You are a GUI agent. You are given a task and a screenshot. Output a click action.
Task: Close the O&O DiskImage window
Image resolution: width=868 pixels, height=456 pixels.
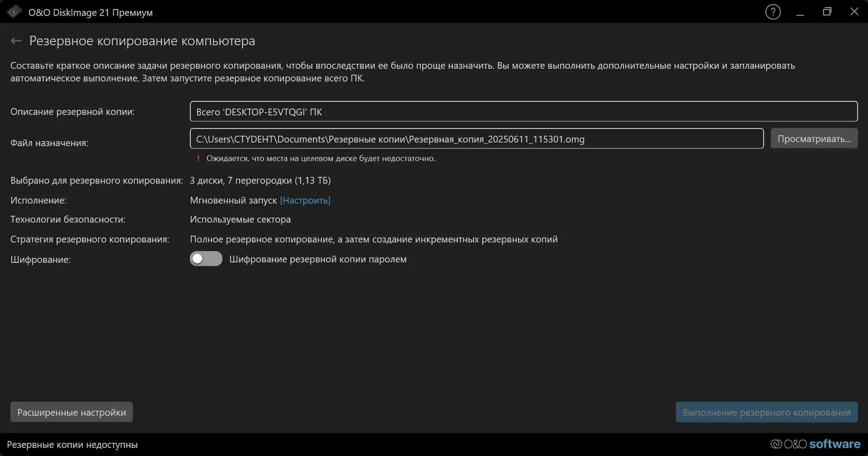(854, 12)
